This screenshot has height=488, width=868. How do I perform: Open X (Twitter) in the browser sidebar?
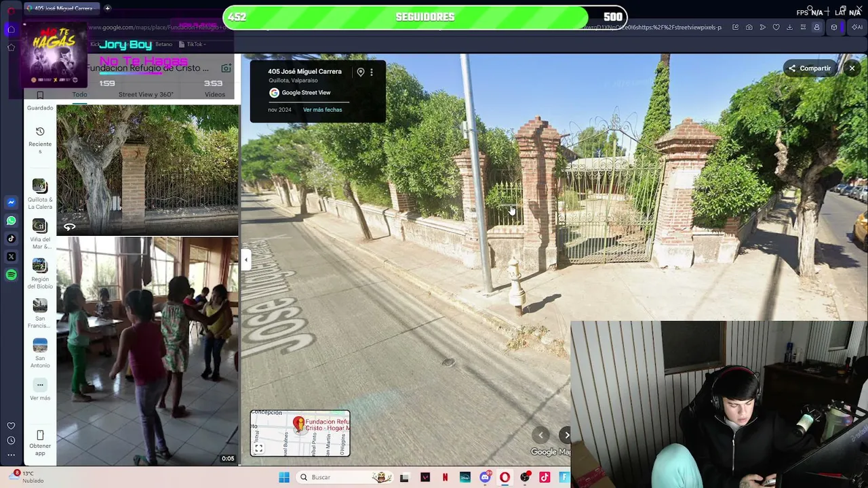click(x=11, y=257)
